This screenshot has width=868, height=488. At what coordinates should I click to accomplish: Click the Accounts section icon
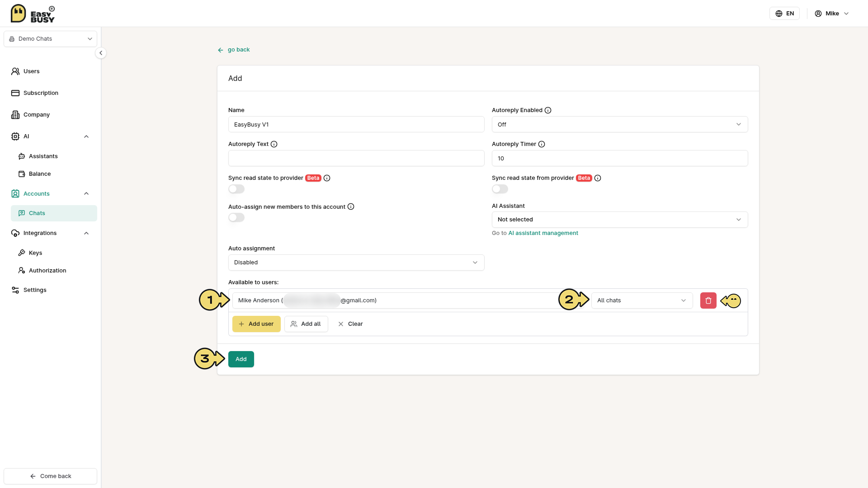15,194
